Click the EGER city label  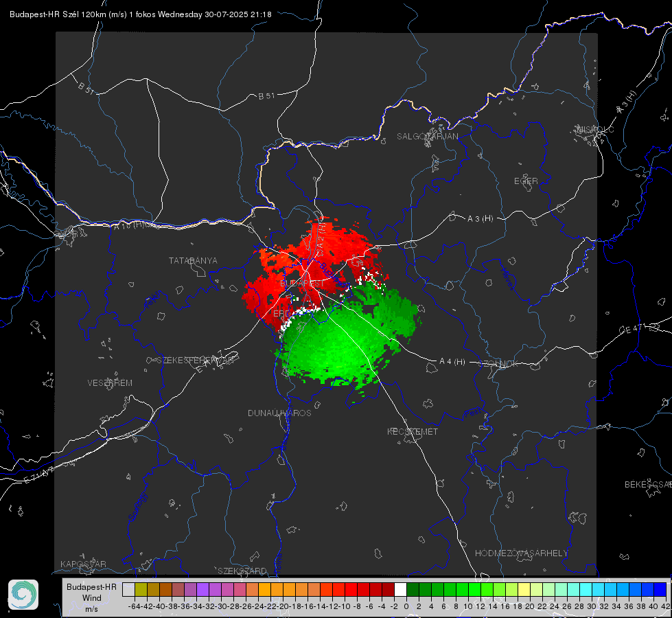point(526,181)
